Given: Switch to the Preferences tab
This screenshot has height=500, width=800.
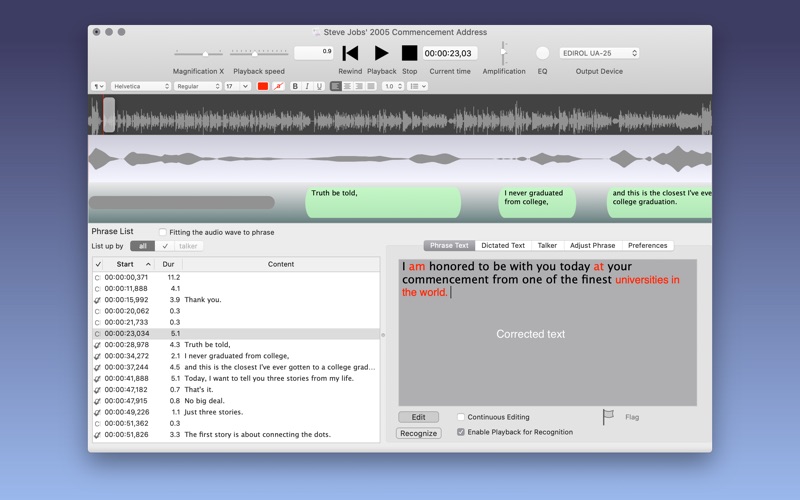Looking at the screenshot, I should [x=647, y=245].
